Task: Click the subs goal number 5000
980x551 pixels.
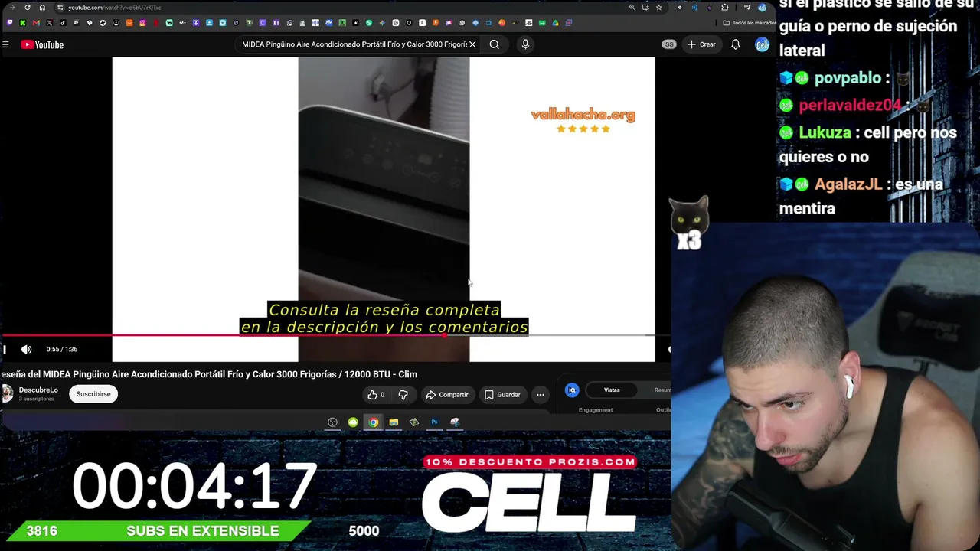Action: 364,531
